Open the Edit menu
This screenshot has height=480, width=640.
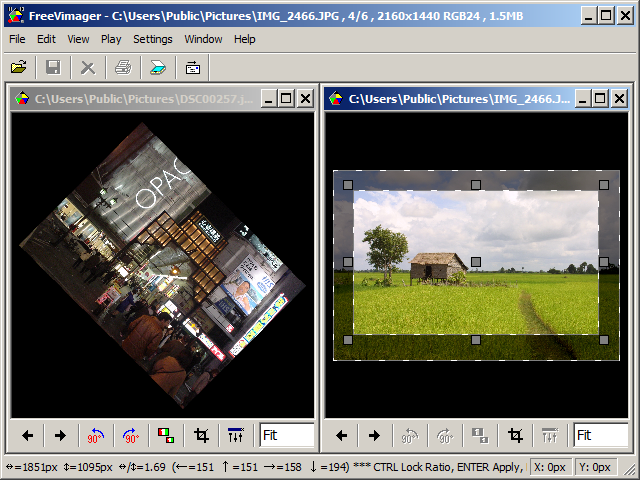[x=46, y=39]
